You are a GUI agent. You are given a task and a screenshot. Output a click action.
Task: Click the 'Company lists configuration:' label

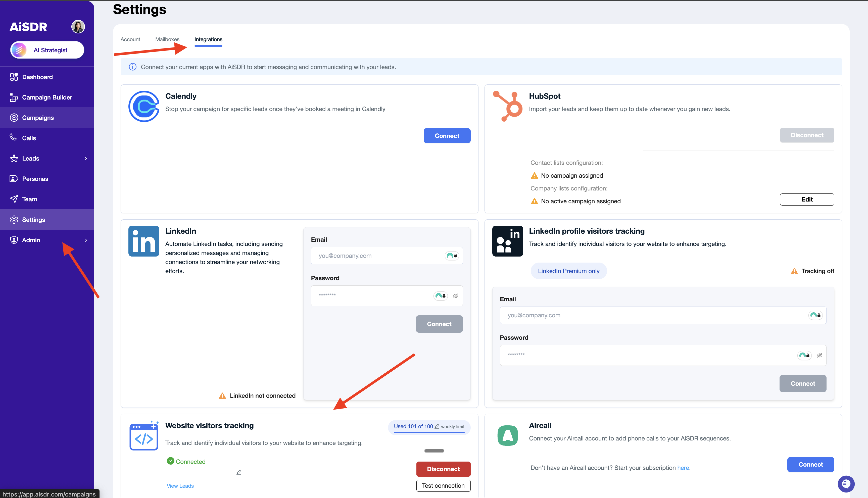pos(569,188)
